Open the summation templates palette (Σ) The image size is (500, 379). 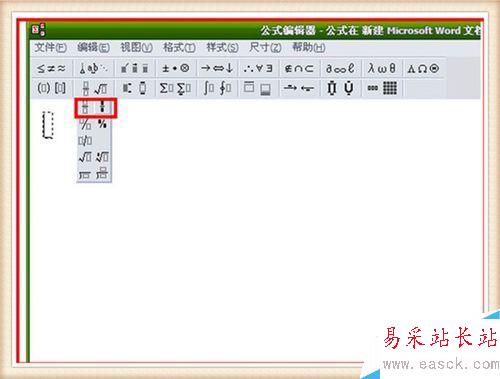click(176, 88)
